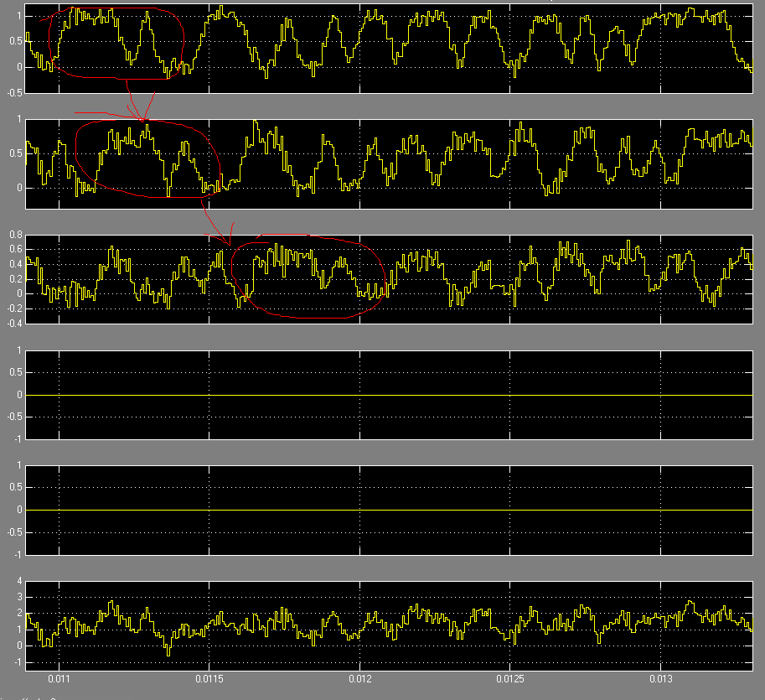Select the top scope plot with peaks near 1
765x700 pixels.
click(x=389, y=49)
